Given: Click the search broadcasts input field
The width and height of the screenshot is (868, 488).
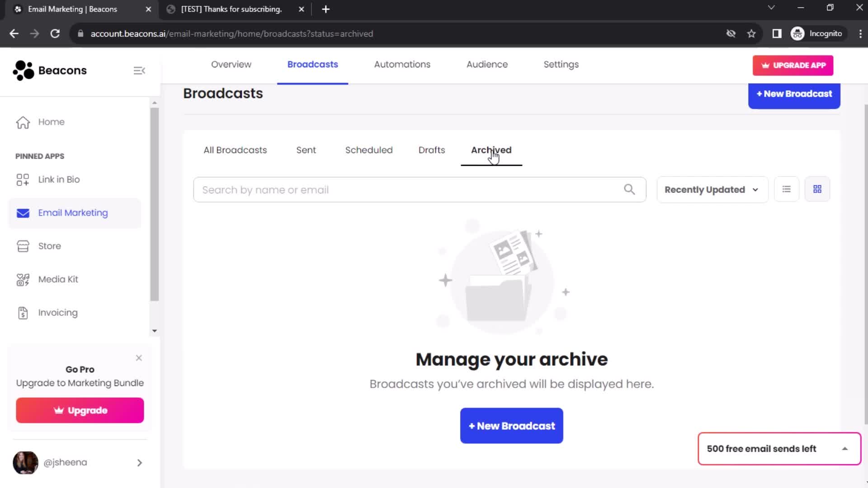Looking at the screenshot, I should 419,189.
